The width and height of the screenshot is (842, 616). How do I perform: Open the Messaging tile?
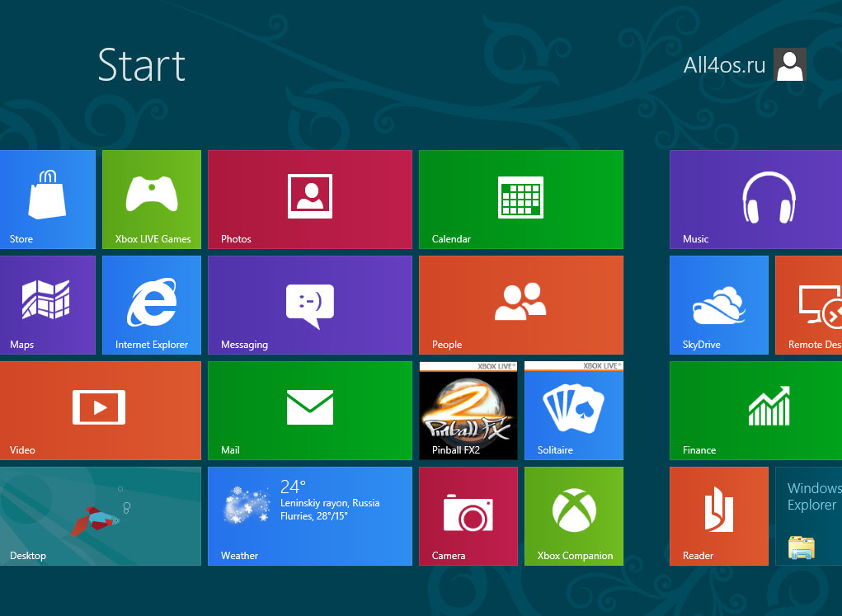click(x=310, y=305)
